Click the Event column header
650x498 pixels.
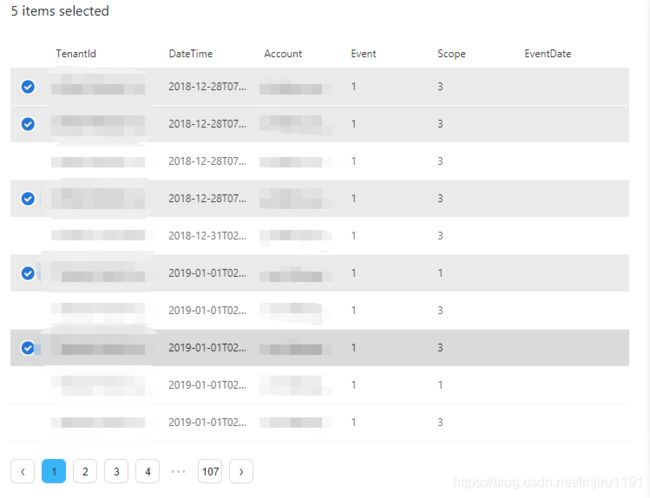pyautogui.click(x=364, y=53)
